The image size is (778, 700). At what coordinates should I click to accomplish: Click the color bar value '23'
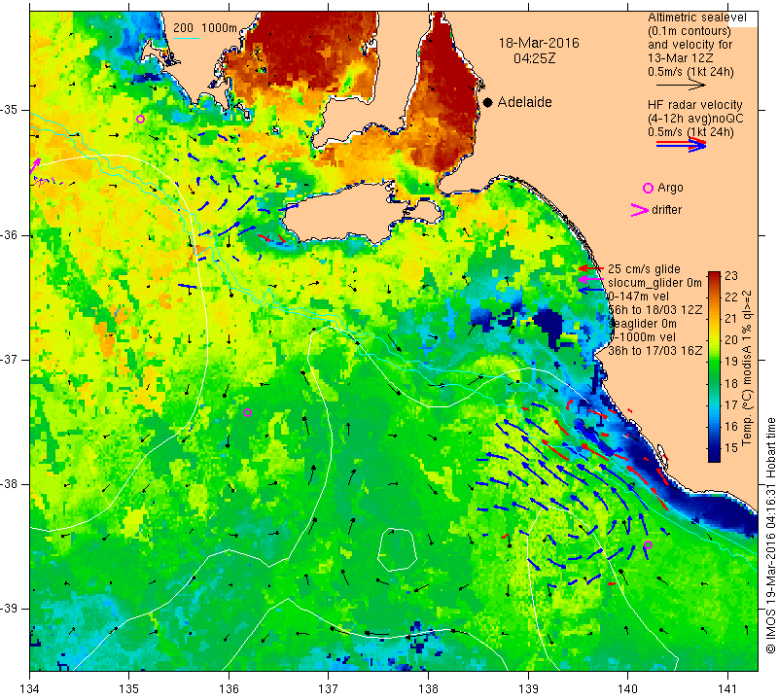coord(731,276)
